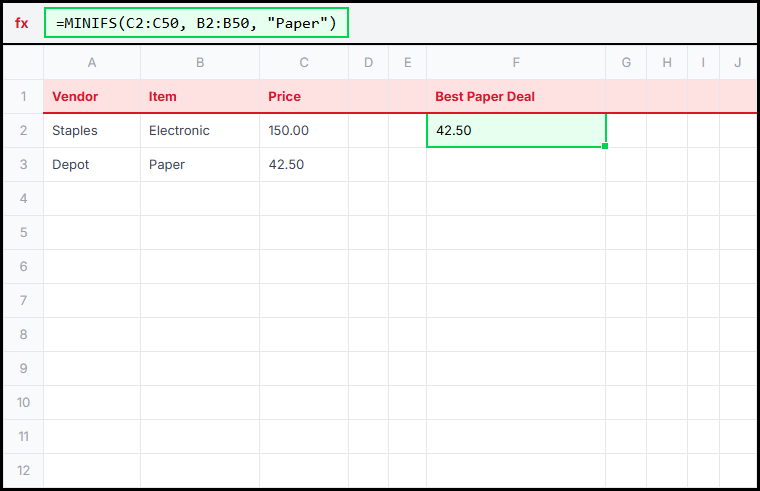Select row 1 header
The image size is (760, 491).
(x=23, y=97)
